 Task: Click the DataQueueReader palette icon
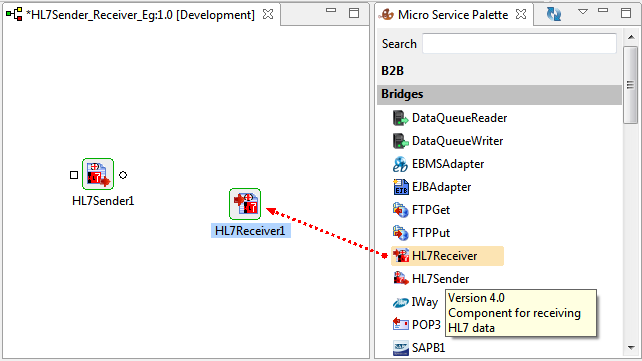click(x=400, y=118)
